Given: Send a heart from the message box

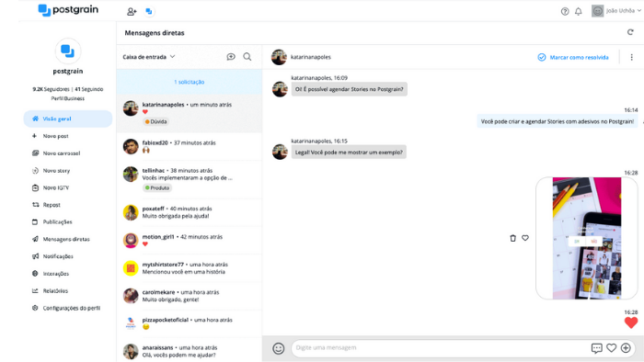Looking at the screenshot, I should click(611, 347).
